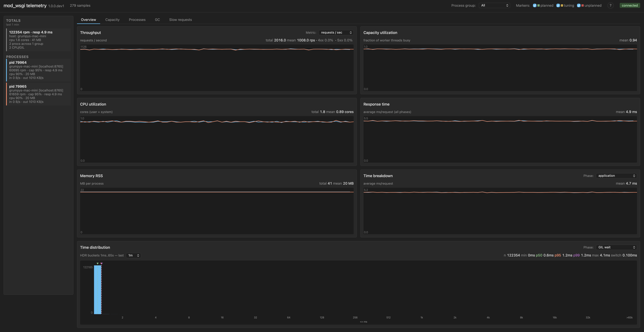Screen dimensions: 644x332
Task: Select the pid 79964 process card
Action: [38, 70]
